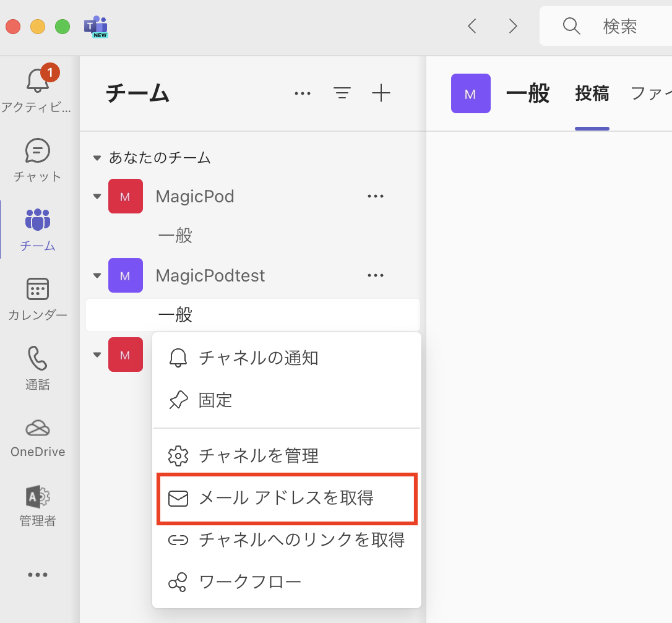
Task: Click the red MagicPod team avatar
Action: [x=126, y=196]
